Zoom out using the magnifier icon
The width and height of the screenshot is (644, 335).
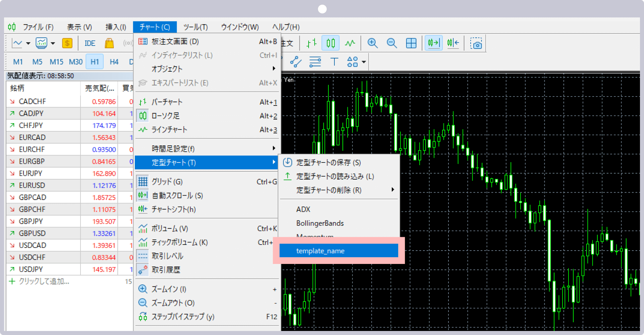[x=391, y=43]
